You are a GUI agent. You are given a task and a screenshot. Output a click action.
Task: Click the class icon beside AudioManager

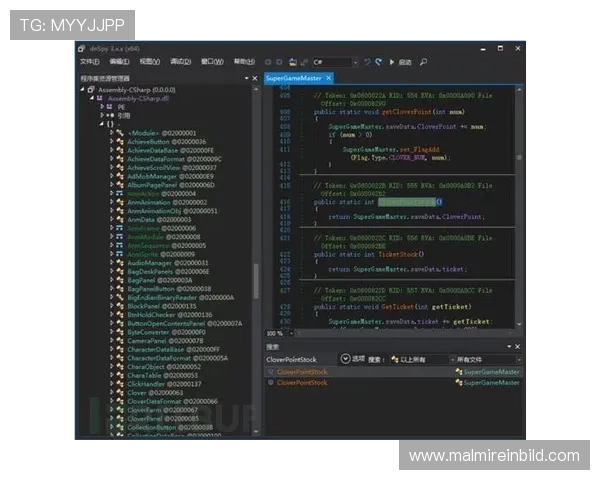coord(120,262)
